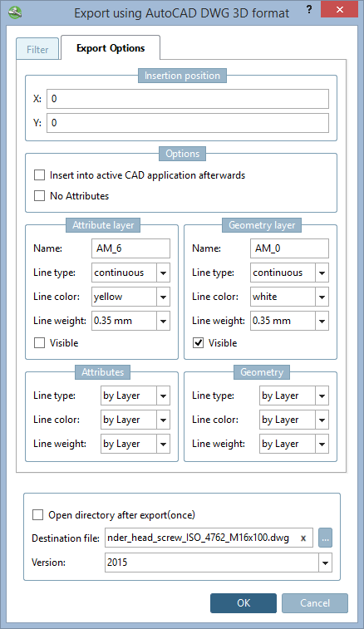Open Geometry Line weight by Layer dropdown
Screen dimensions: 364x629
(294, 444)
